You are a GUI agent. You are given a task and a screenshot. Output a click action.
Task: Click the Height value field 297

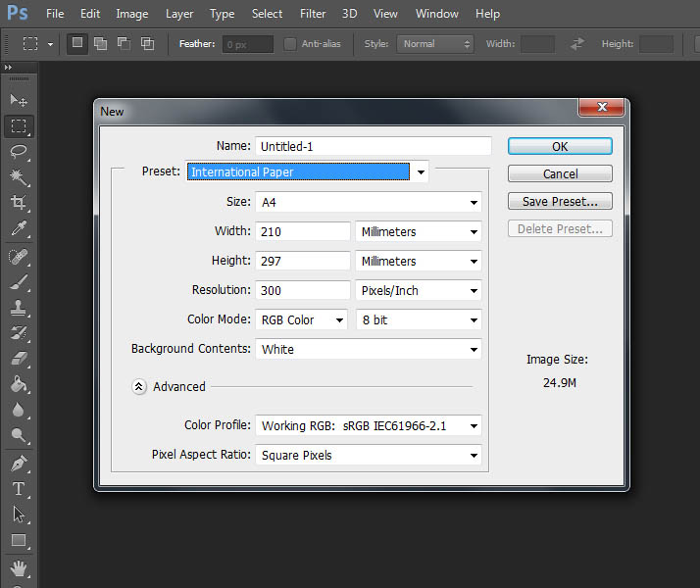pyautogui.click(x=303, y=261)
